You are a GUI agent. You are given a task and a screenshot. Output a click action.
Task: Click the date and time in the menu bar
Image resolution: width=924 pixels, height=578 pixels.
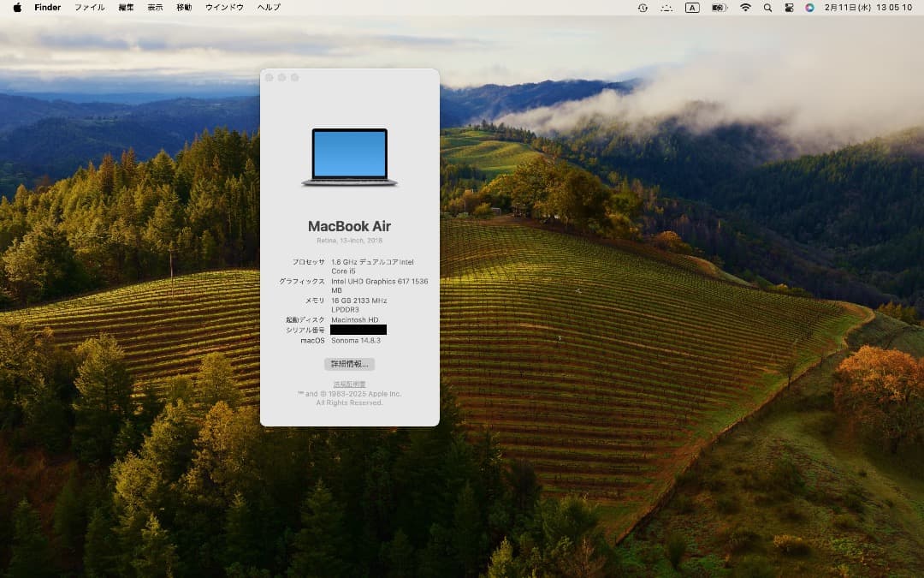867,7
